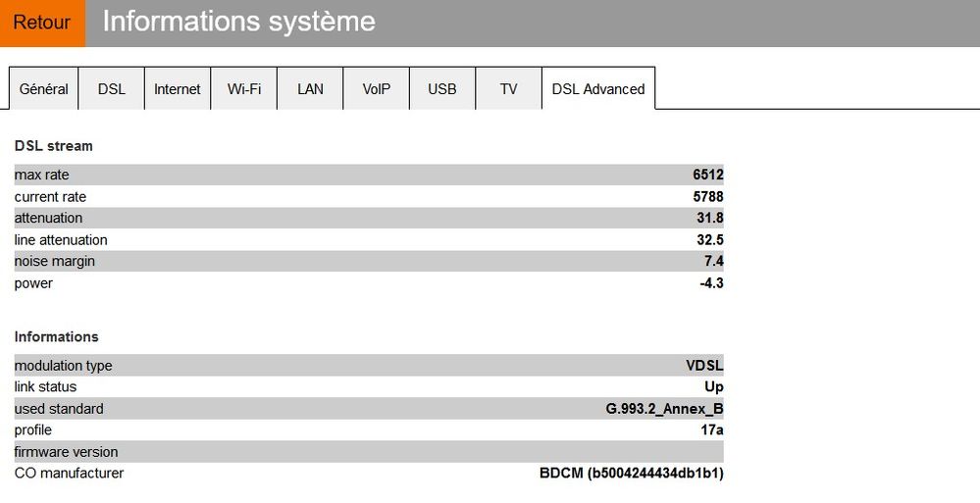This screenshot has width=980, height=503.
Task: Click the noise margin value 7.4
Action: 713,262
